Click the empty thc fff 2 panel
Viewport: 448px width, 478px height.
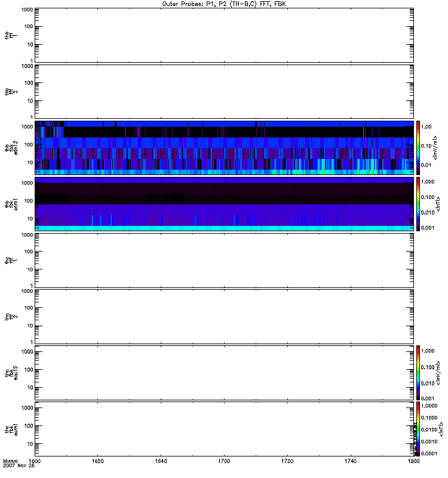tap(223, 317)
